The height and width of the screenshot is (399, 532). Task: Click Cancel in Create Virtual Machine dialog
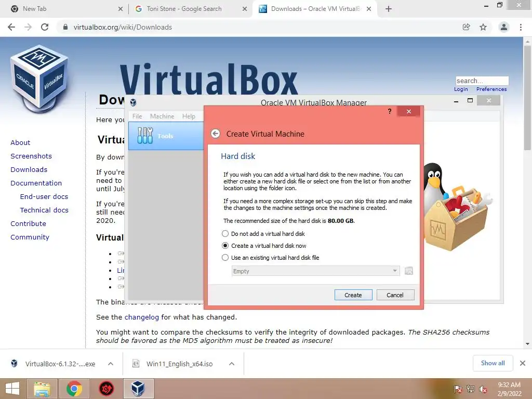[x=395, y=295]
